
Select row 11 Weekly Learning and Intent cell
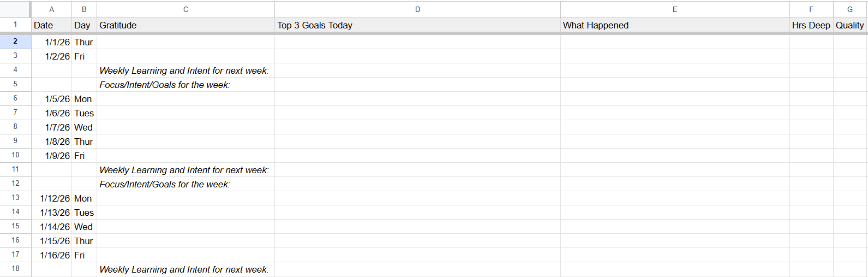(185, 170)
